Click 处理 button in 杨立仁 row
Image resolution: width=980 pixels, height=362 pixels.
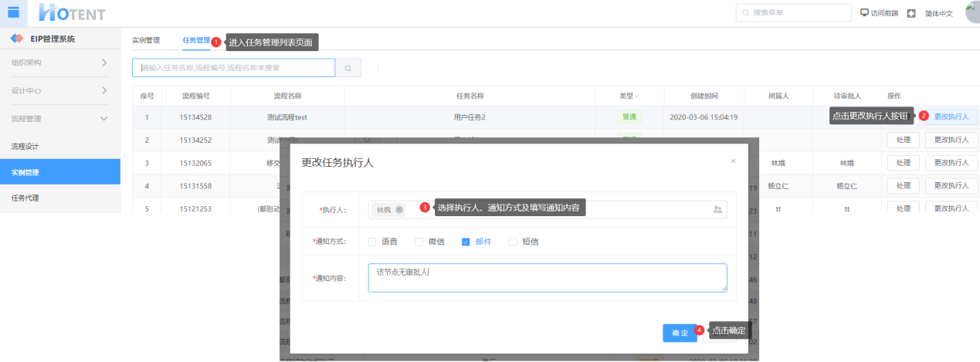pyautogui.click(x=904, y=186)
